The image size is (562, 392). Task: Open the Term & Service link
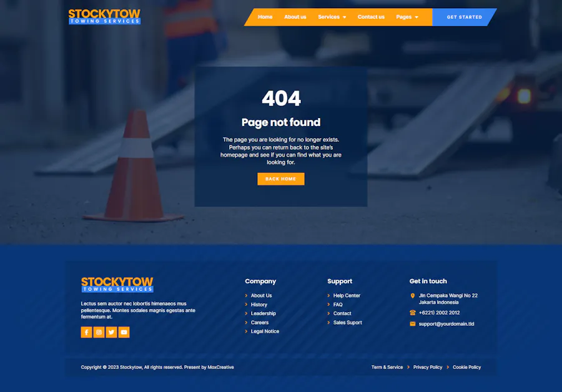pyautogui.click(x=387, y=367)
